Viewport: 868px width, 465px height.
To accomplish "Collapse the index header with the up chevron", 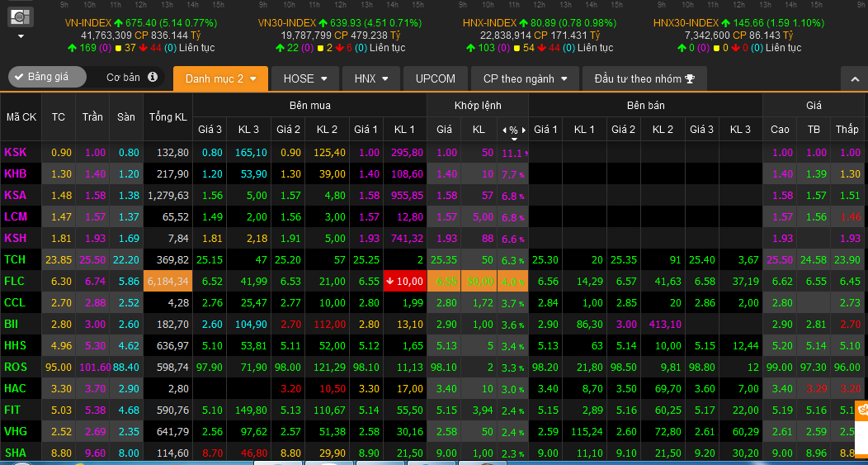I will 854,79.
